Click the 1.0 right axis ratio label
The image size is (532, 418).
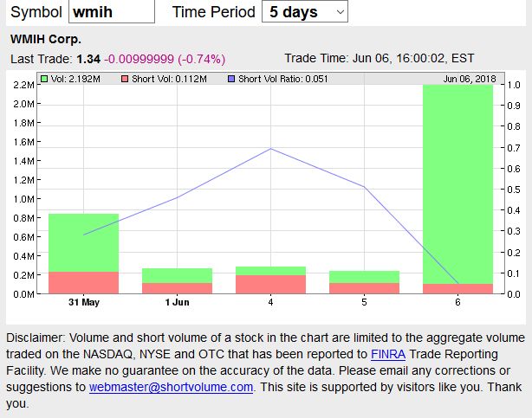pyautogui.click(x=514, y=85)
